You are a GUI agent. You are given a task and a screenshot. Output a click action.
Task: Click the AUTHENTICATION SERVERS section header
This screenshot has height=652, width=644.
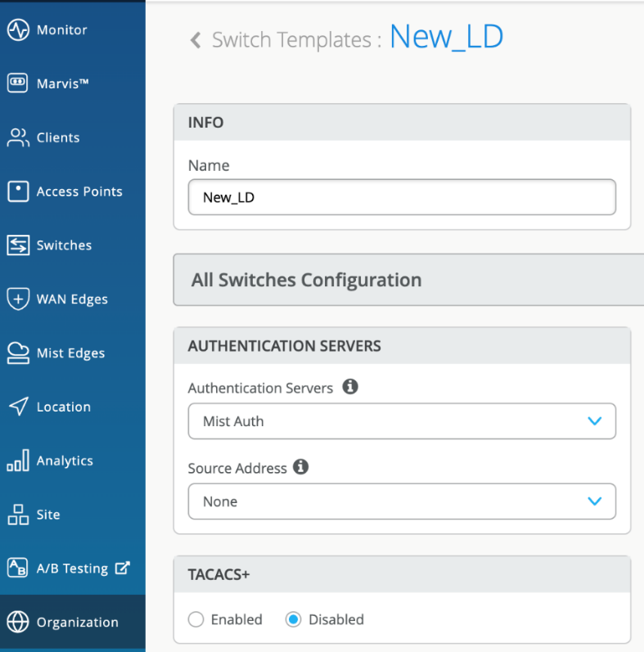[x=402, y=345]
